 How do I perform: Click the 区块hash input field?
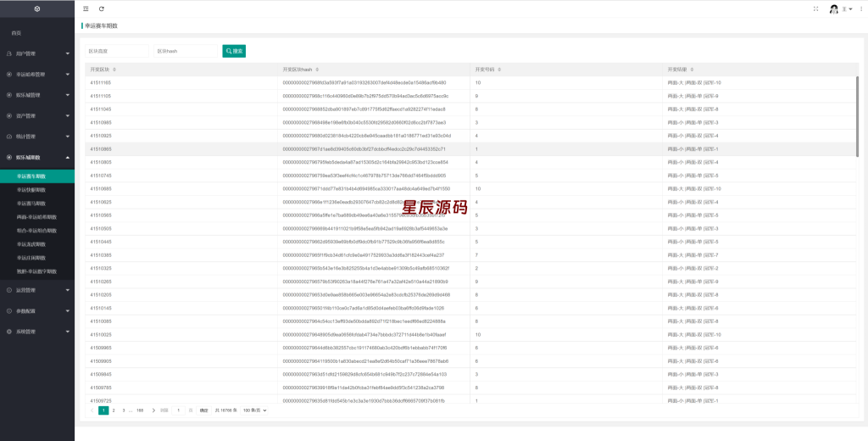coord(186,51)
